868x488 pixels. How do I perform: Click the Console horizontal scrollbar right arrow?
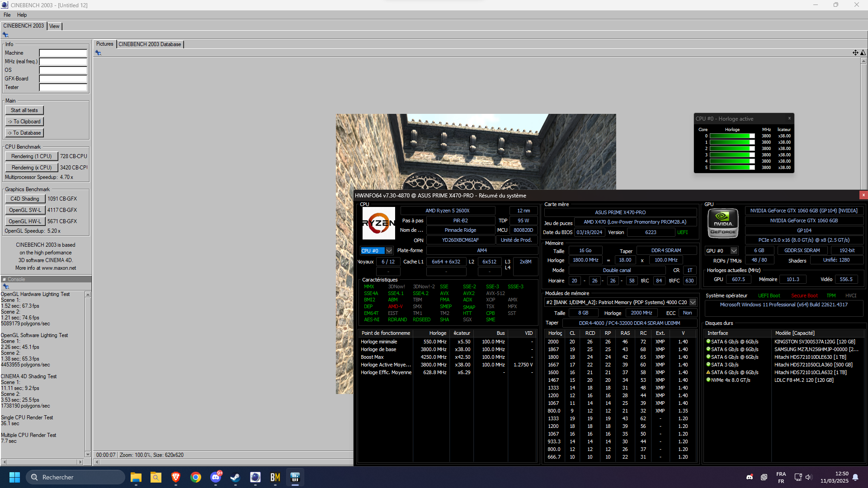pyautogui.click(x=80, y=462)
